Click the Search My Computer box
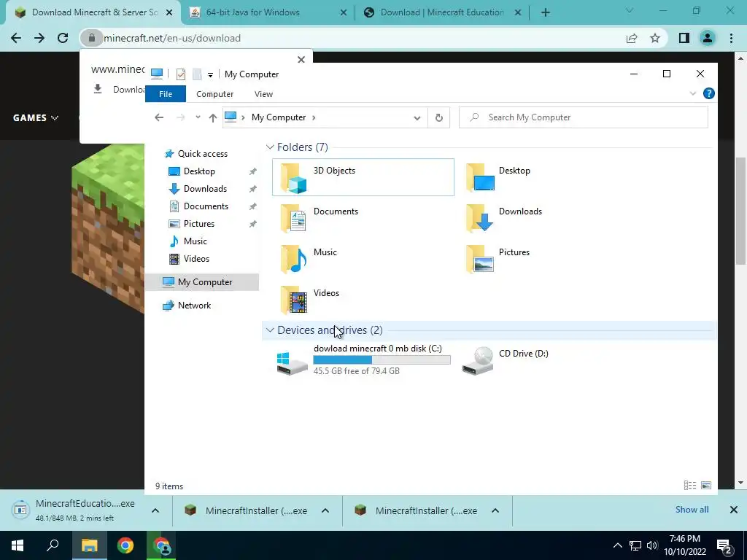The height and width of the screenshot is (560, 747). click(x=584, y=117)
